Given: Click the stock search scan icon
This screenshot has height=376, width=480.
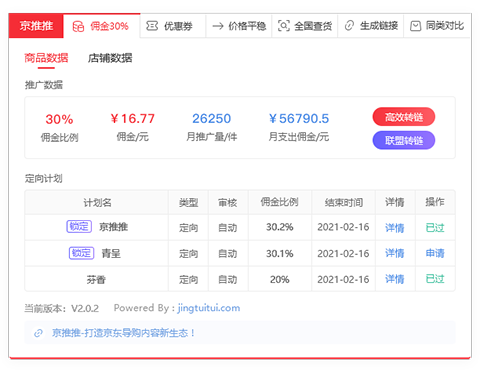Looking at the screenshot, I should pos(284,26).
